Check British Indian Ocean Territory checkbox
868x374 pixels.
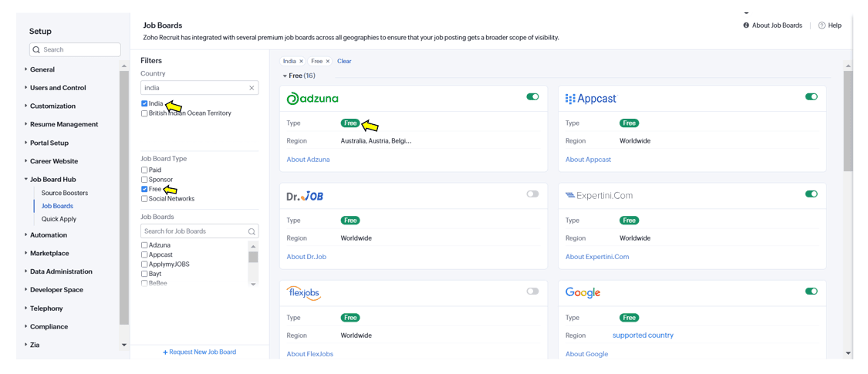[144, 113]
